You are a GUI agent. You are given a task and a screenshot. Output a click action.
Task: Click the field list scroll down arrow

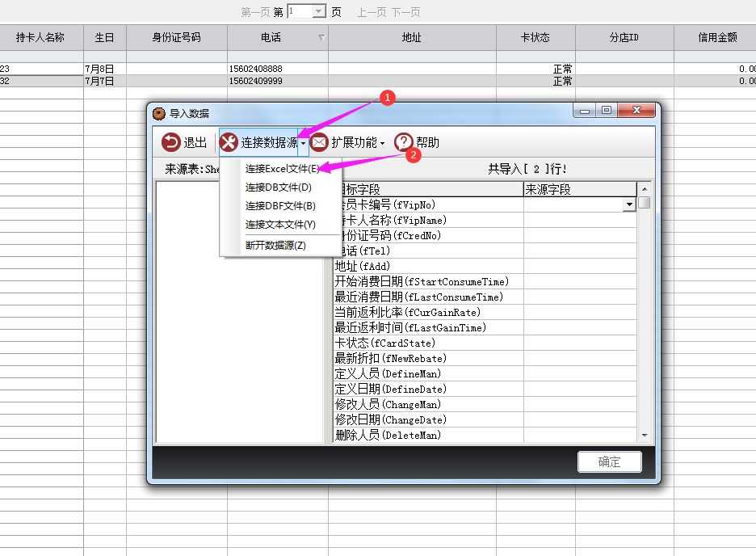(x=645, y=436)
